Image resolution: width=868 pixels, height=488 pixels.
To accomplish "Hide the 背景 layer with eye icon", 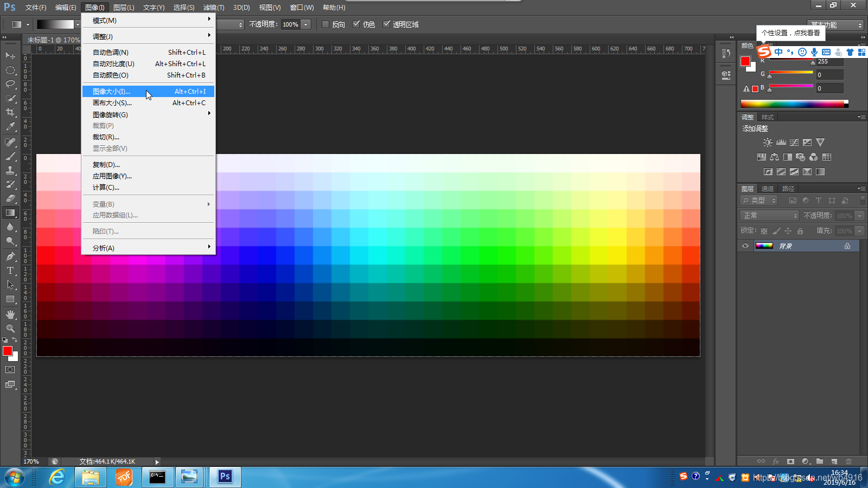I will point(745,246).
